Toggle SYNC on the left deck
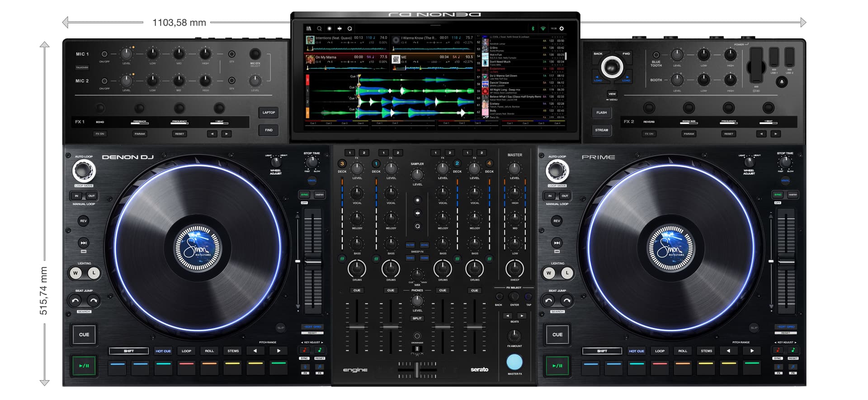The width and height of the screenshot is (868, 400). coord(305,195)
